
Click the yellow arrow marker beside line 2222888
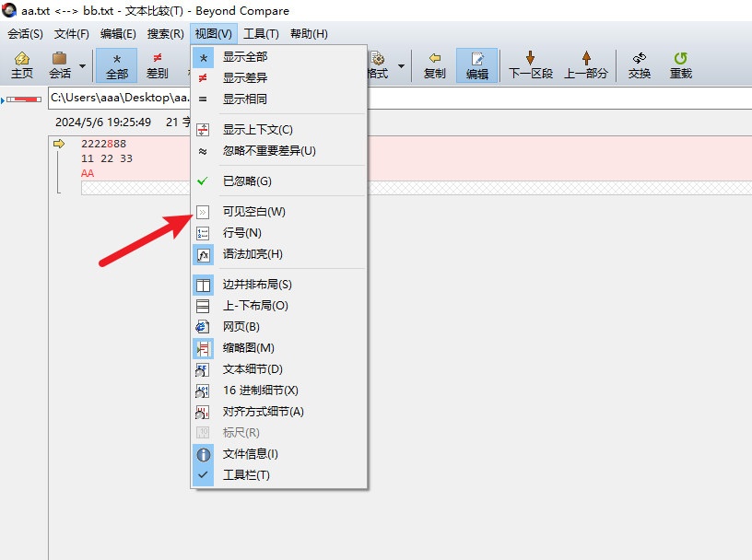(59, 144)
